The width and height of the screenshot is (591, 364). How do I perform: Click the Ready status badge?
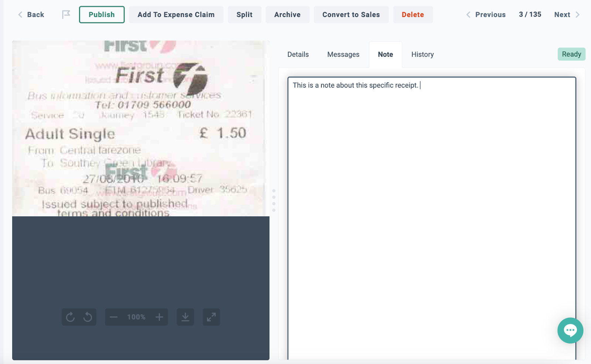(x=571, y=54)
